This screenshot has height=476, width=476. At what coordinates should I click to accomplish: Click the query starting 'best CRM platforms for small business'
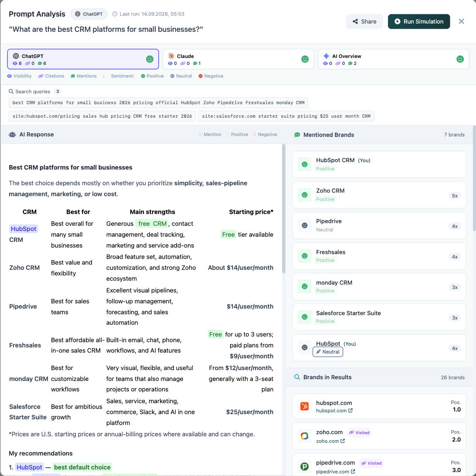click(x=159, y=102)
